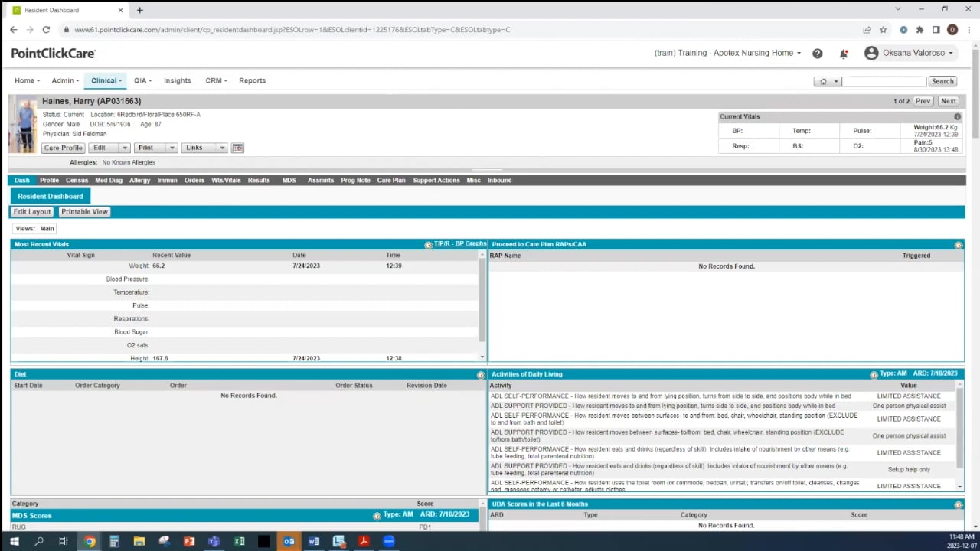Reload the page with browser refresh icon
980x551 pixels.
pyautogui.click(x=46, y=30)
